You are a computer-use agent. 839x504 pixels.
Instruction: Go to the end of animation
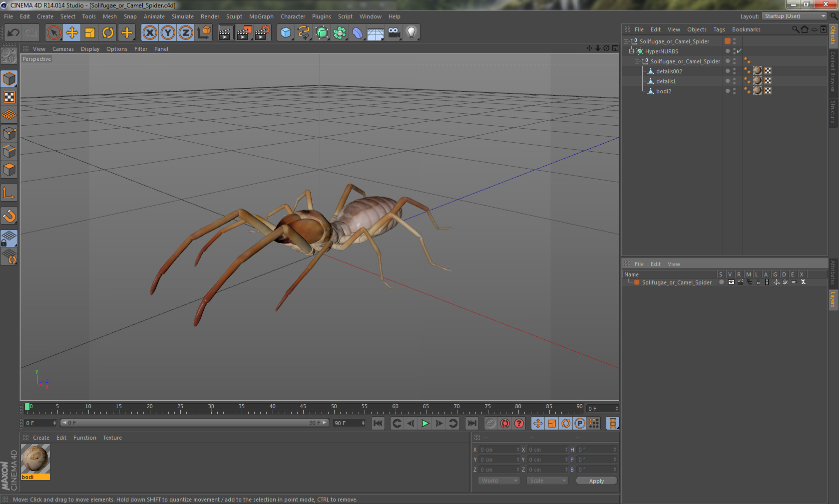point(471,423)
